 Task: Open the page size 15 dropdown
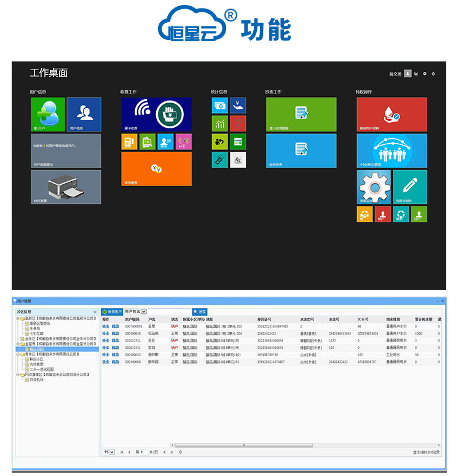coord(112,452)
